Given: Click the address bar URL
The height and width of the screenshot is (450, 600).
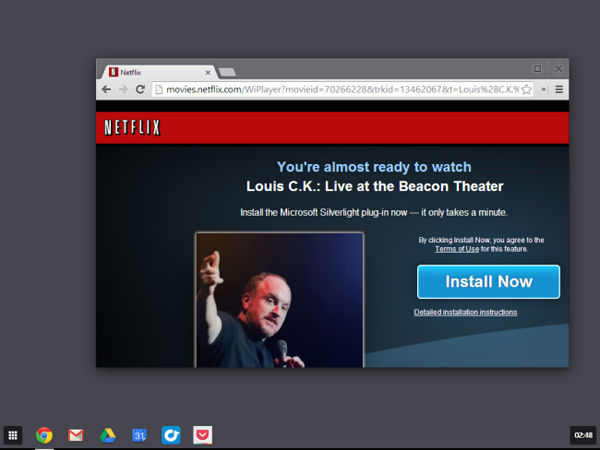Looking at the screenshot, I should click(330, 89).
